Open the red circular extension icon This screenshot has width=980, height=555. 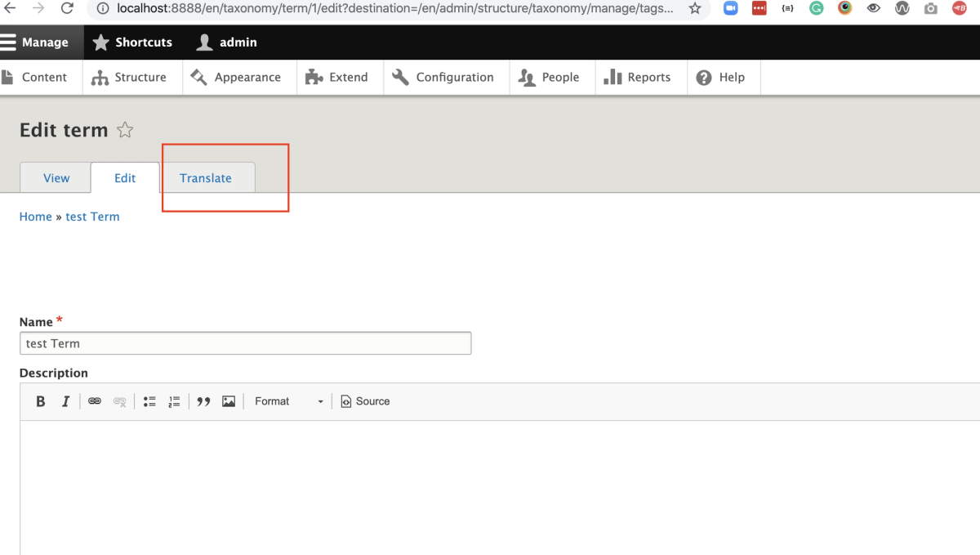960,9
